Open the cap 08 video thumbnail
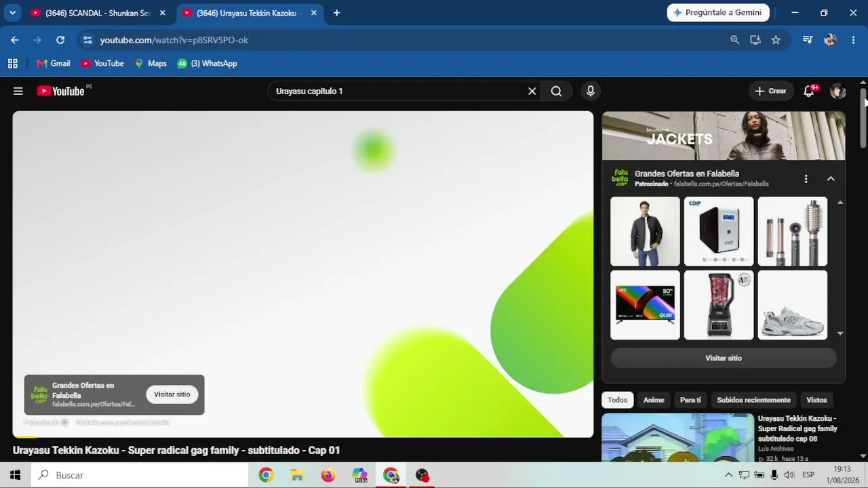This screenshot has width=868, height=488. tap(677, 438)
